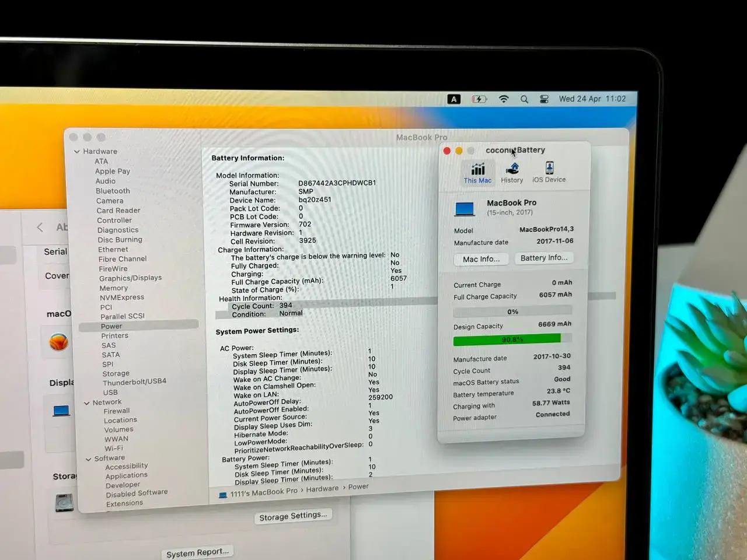This screenshot has height=560, width=747.
Task: Click macOS Ventura icon in About window
Action: [58, 342]
